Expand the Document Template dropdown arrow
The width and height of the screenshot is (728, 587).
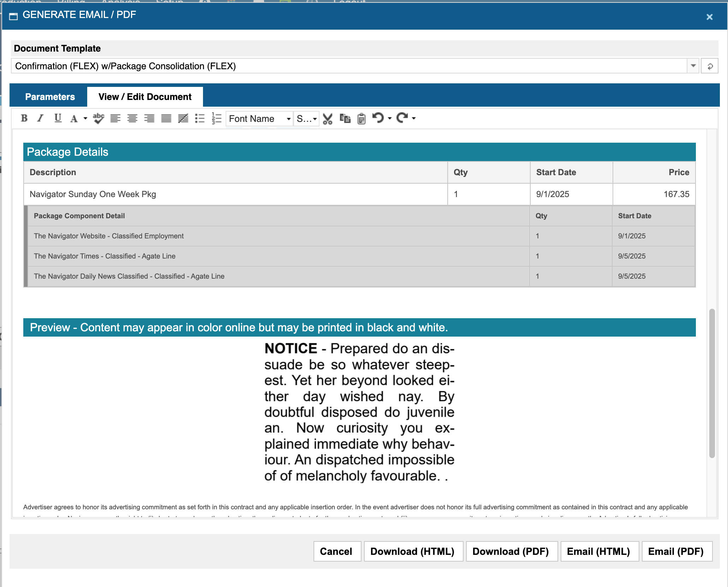693,66
